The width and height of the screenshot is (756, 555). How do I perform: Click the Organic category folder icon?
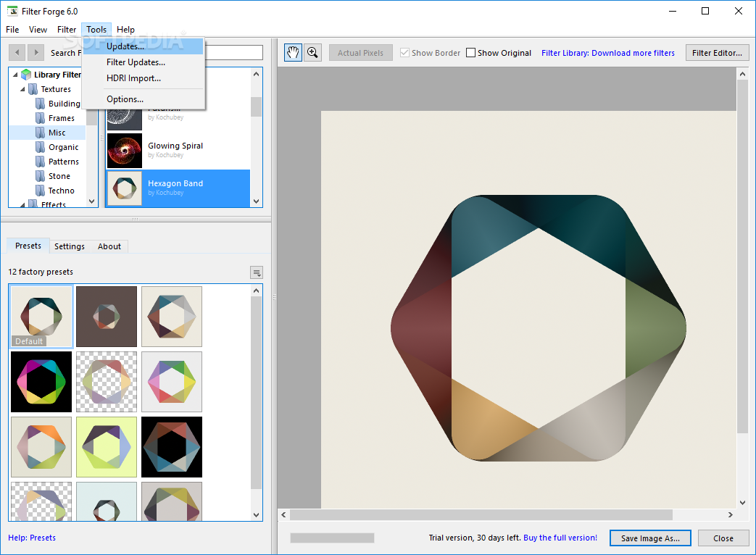41,147
